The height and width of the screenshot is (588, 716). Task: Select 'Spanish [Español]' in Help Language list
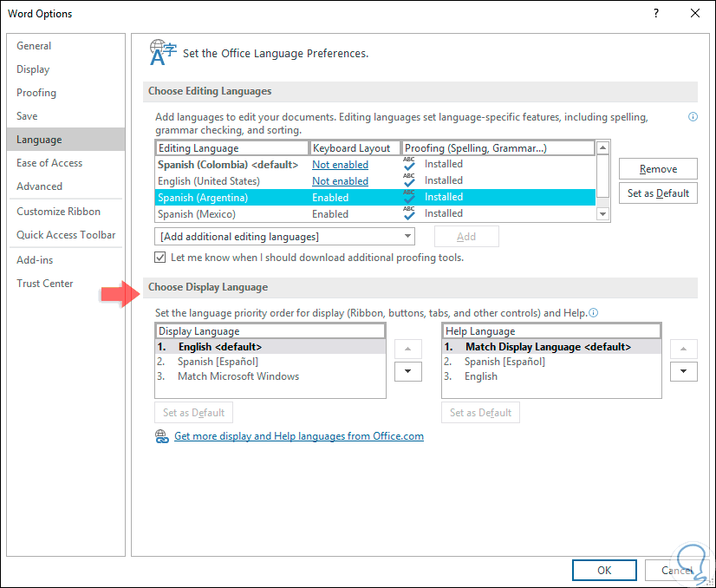click(x=551, y=362)
